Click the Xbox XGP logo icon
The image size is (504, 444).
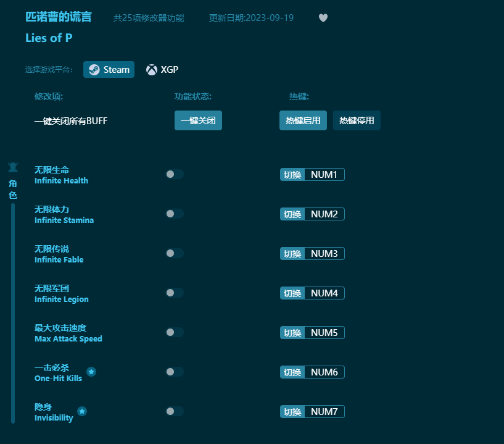pyautogui.click(x=151, y=69)
